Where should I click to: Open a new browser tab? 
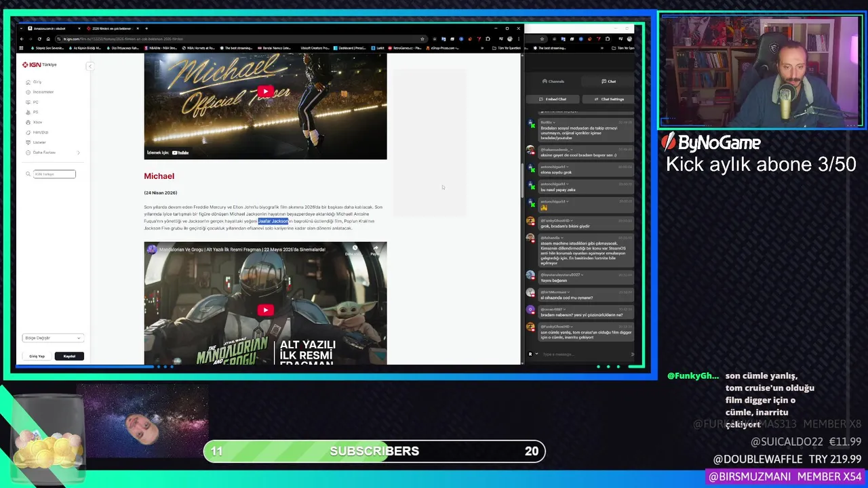pyautogui.click(x=146, y=28)
